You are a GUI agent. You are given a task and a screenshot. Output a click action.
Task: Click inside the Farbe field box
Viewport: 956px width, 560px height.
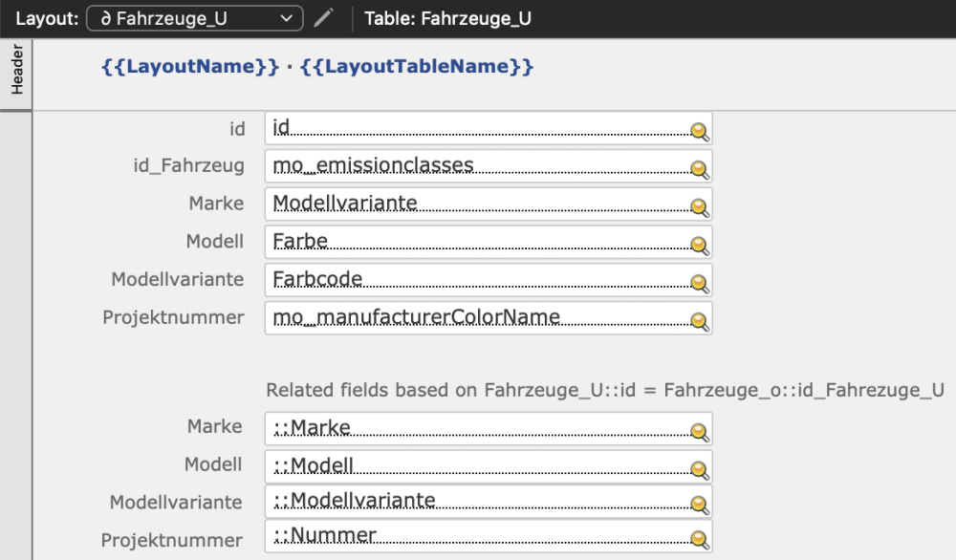coord(430,242)
